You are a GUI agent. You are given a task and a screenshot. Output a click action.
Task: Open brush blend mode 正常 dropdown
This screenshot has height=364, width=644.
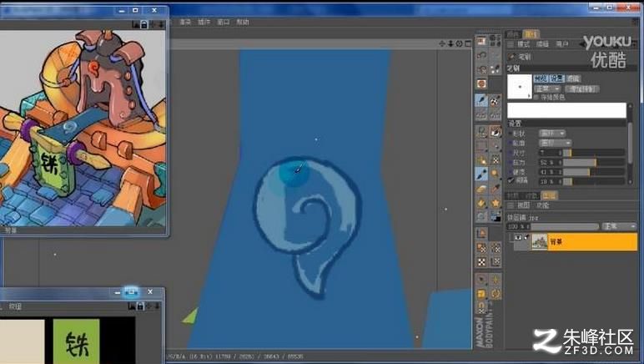pos(547,88)
